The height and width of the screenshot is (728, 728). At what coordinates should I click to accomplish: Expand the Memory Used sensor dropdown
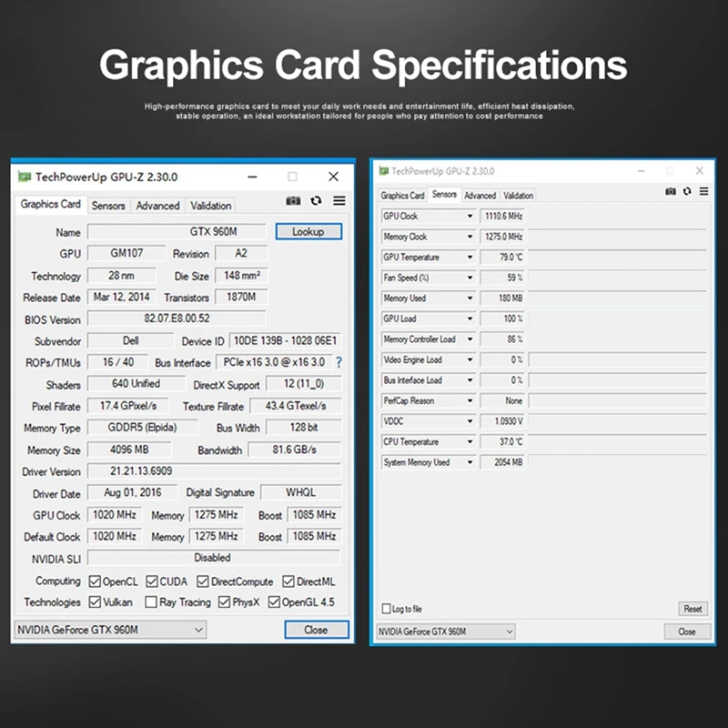(x=470, y=298)
